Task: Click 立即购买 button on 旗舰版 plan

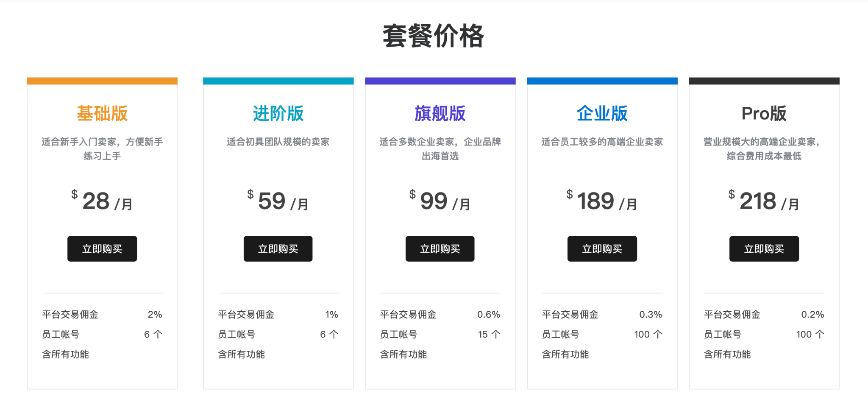Action: pos(440,249)
